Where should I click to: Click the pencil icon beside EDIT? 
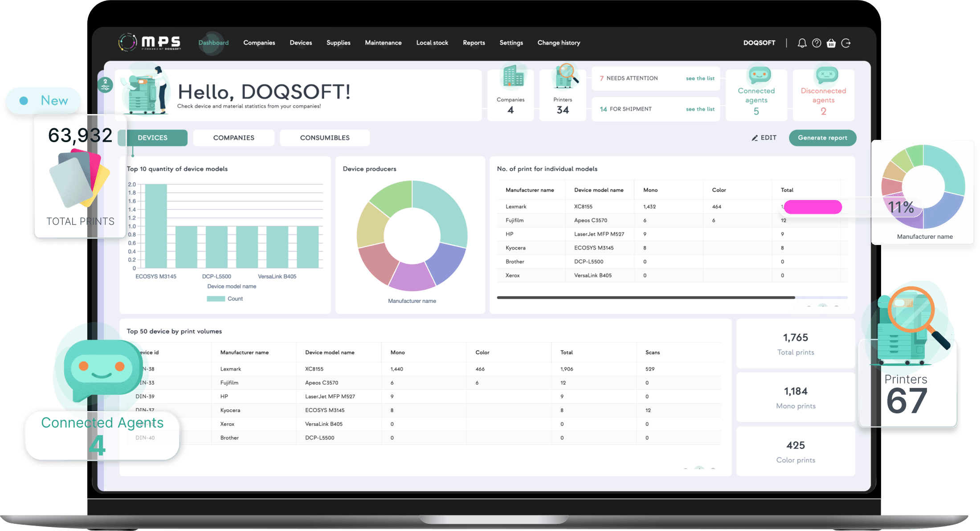tap(755, 138)
